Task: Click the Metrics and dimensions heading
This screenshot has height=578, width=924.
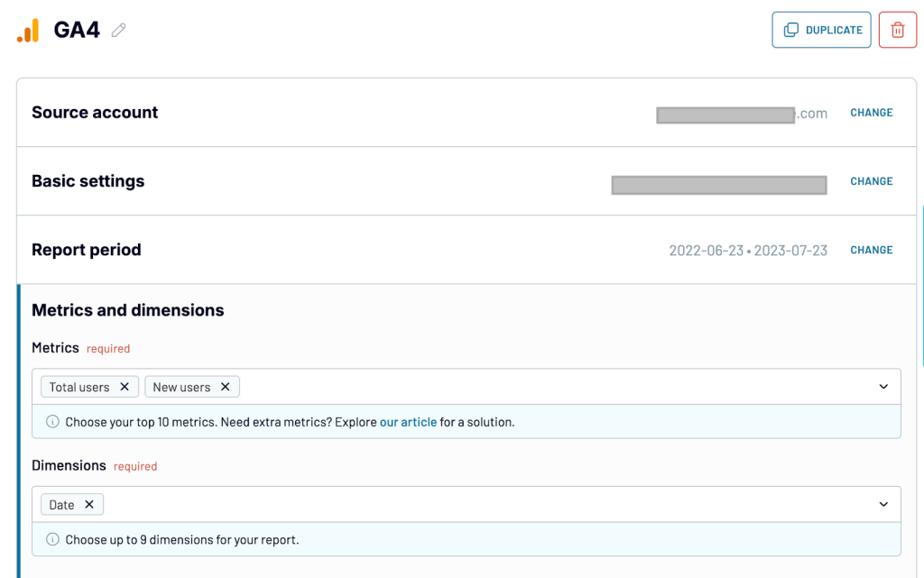Action: 128,310
